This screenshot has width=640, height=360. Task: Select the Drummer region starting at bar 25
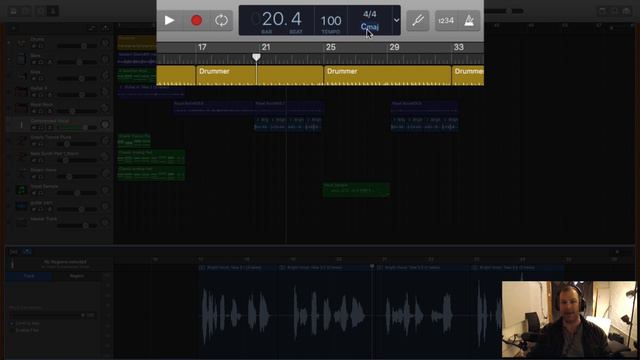pyautogui.click(x=387, y=76)
